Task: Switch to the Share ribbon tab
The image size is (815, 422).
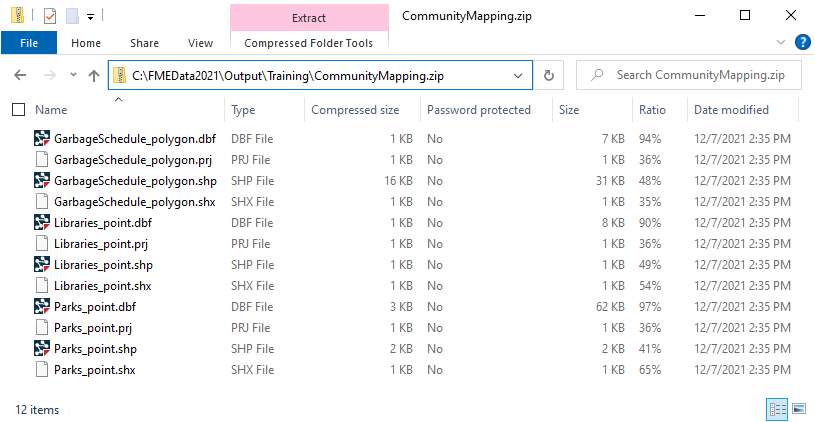Action: click(x=144, y=43)
